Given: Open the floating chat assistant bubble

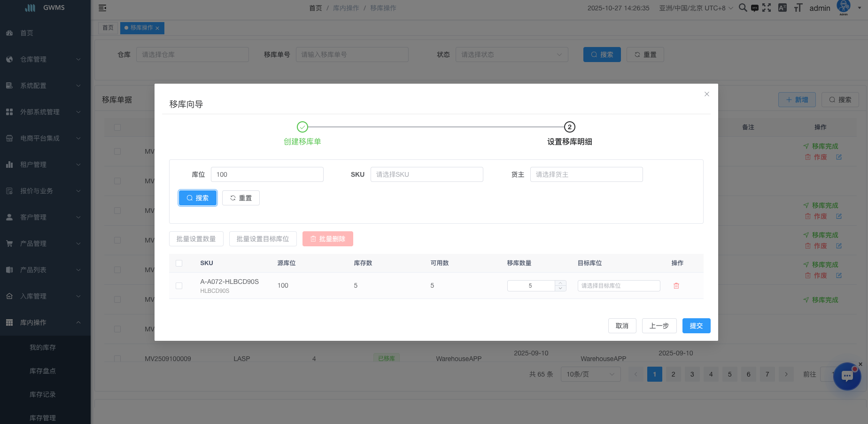Looking at the screenshot, I should [x=847, y=377].
